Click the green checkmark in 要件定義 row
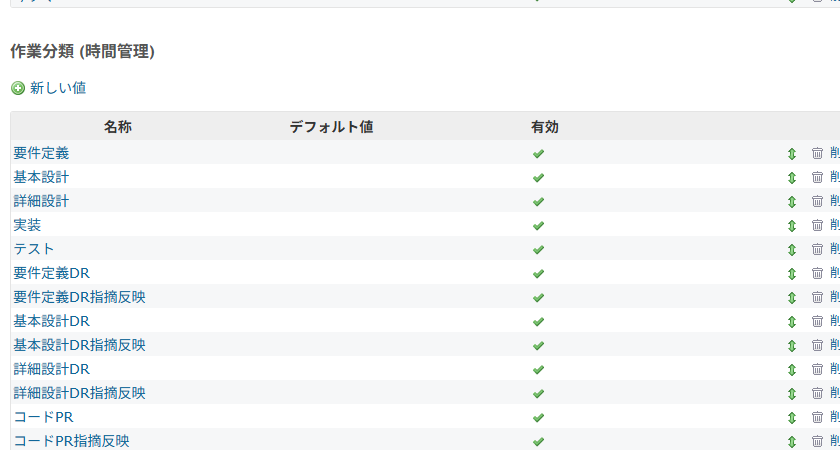Image resolution: width=840 pixels, height=450 pixels. [538, 154]
